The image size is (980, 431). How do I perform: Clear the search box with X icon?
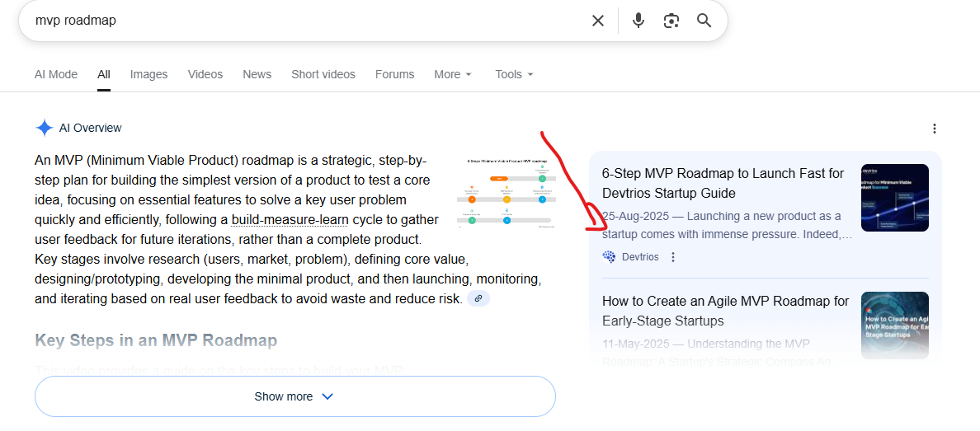598,21
